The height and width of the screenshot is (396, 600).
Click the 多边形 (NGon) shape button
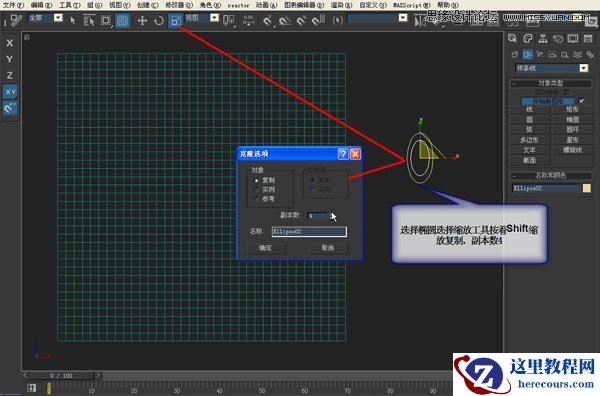tap(530, 140)
